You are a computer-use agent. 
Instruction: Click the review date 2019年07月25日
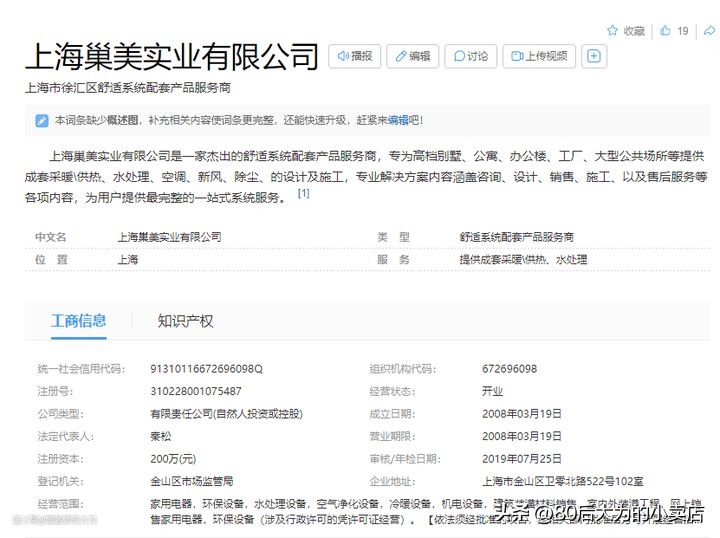click(x=522, y=459)
